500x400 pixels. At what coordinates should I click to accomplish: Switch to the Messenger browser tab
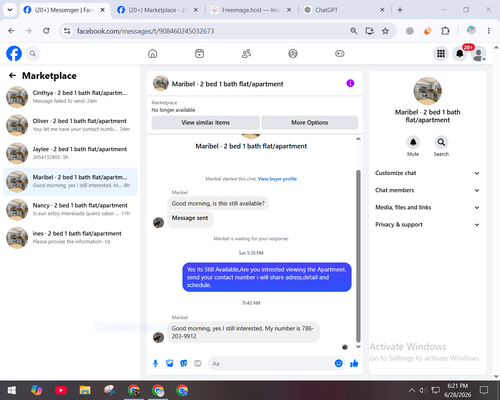tap(64, 10)
